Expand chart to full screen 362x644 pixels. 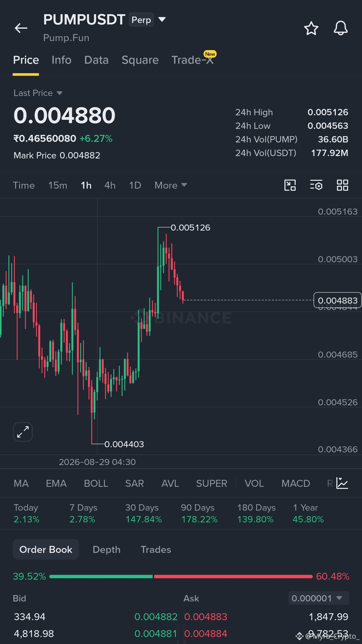pyautogui.click(x=23, y=432)
